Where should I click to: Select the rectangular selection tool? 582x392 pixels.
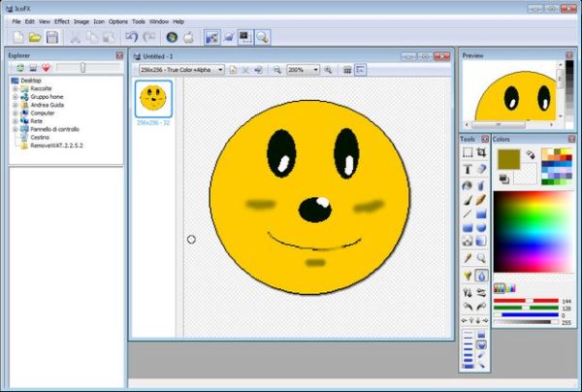(468, 153)
